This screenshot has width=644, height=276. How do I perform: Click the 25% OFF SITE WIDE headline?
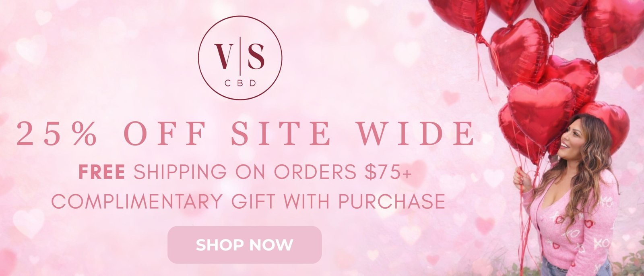245,133
